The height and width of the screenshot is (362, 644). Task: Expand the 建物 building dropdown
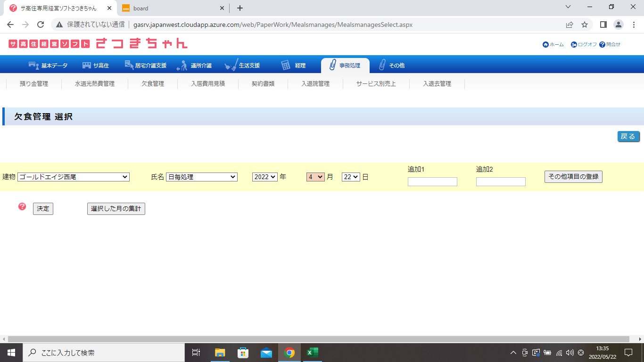(x=74, y=177)
